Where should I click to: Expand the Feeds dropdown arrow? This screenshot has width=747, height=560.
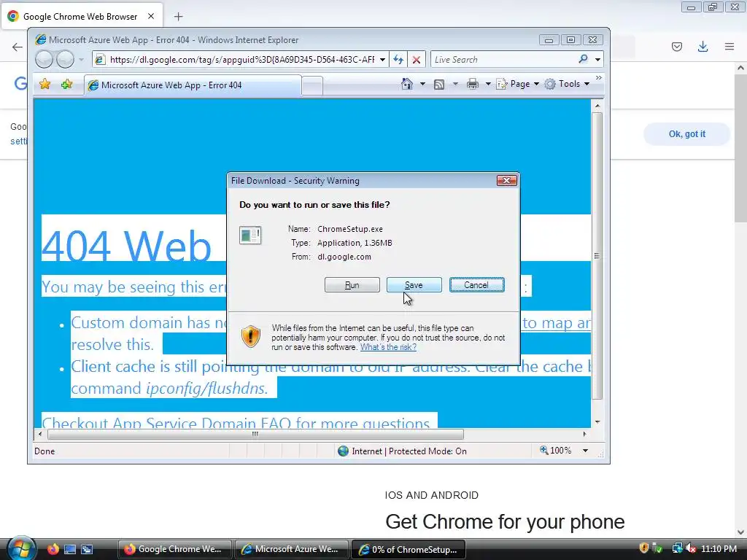point(455,84)
